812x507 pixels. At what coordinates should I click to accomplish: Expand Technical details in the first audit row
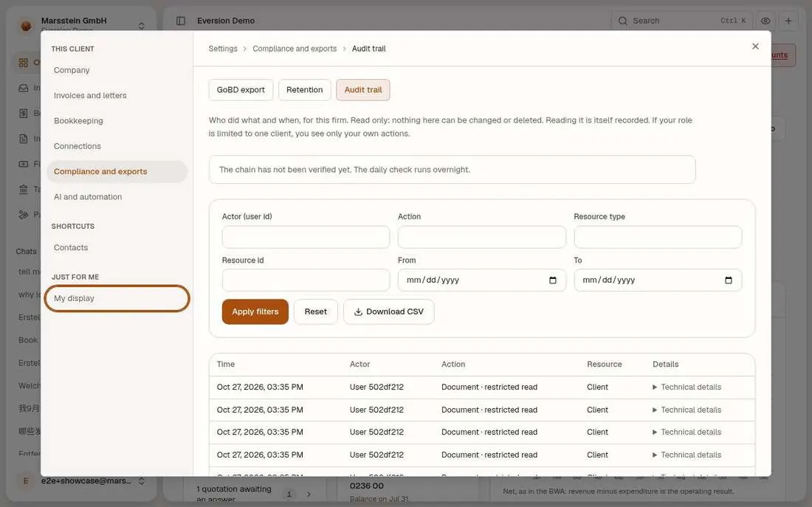click(x=687, y=387)
